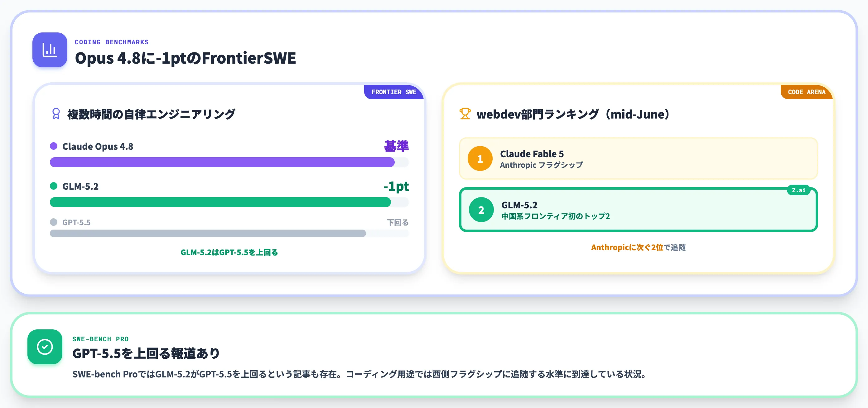Click the Z.ai badge on GLM-5.2 card
The height and width of the screenshot is (408, 868).
(x=798, y=190)
